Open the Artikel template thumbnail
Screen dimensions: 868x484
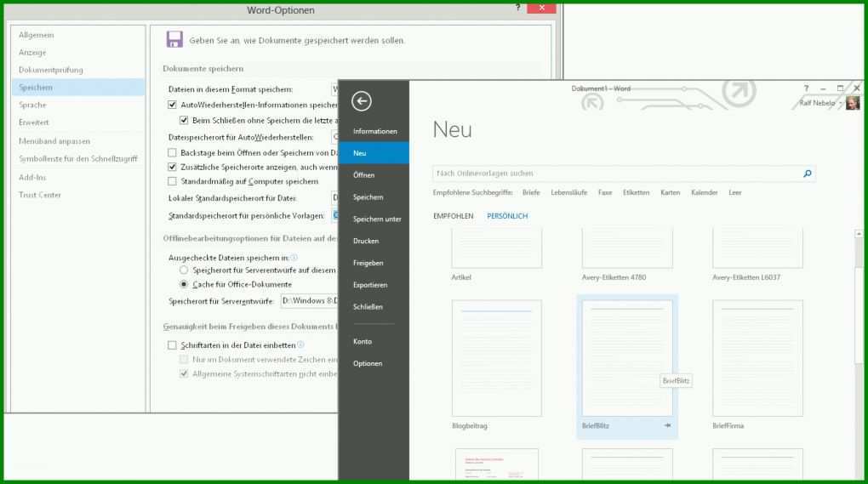coord(497,249)
